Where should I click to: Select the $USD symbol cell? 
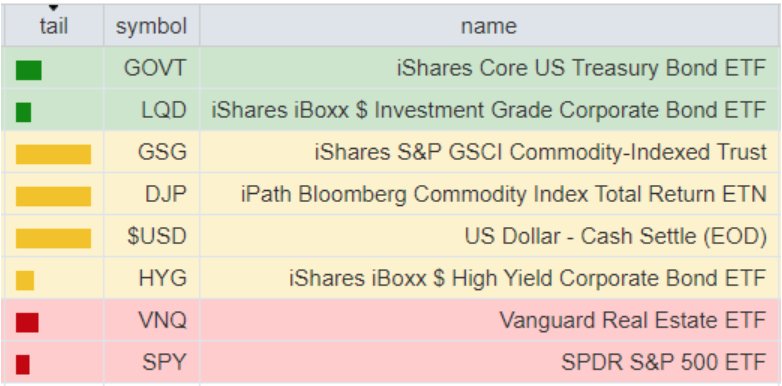[152, 236]
